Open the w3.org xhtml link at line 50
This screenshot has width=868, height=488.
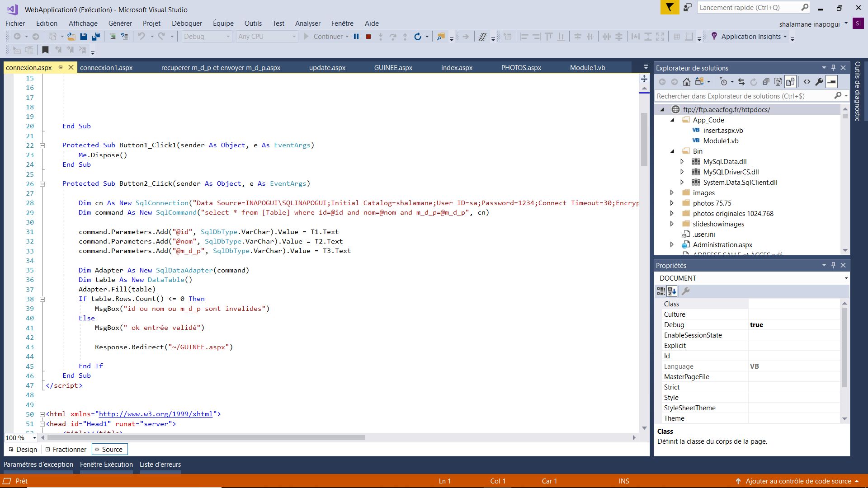click(156, 414)
